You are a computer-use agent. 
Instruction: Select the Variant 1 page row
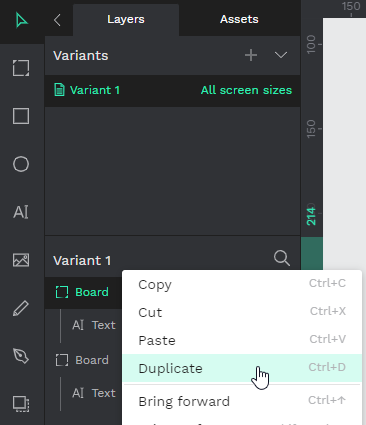coord(173,90)
